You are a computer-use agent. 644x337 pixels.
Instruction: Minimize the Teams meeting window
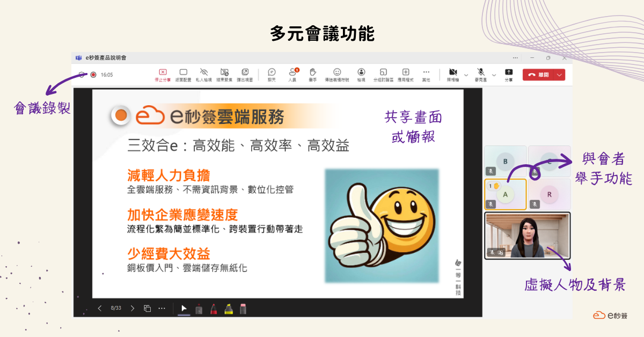532,57
